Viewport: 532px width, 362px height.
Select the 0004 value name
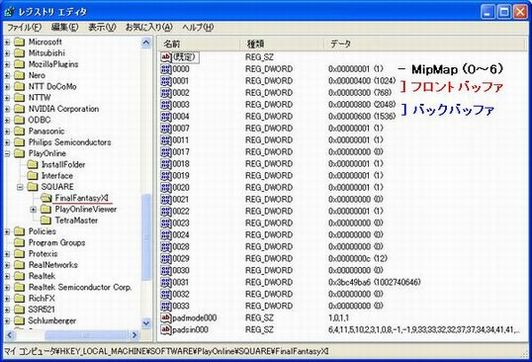(180, 116)
